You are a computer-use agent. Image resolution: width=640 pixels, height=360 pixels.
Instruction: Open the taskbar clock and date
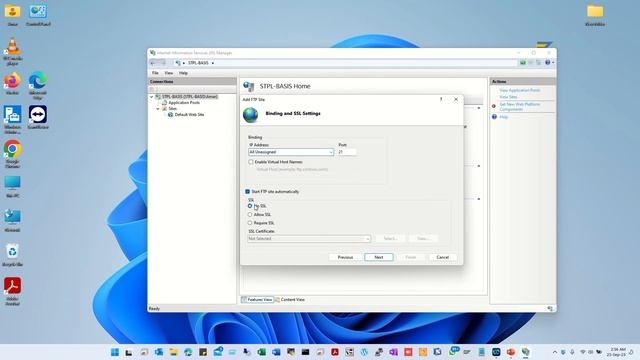click(x=617, y=352)
